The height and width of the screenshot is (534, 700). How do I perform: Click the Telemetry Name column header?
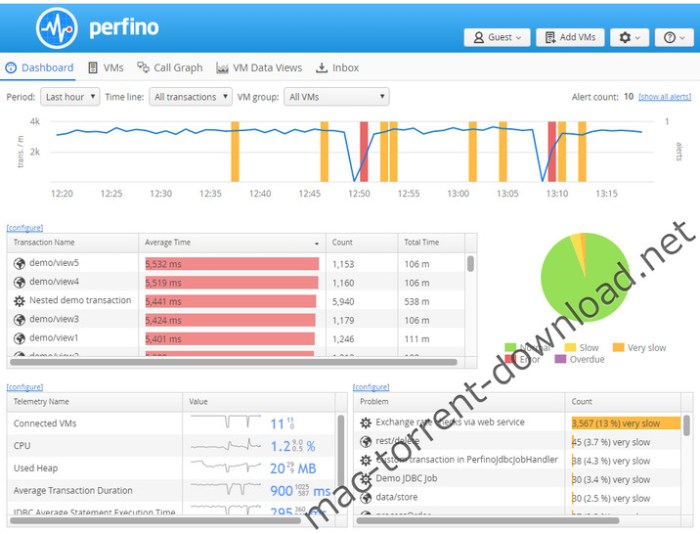coord(95,402)
